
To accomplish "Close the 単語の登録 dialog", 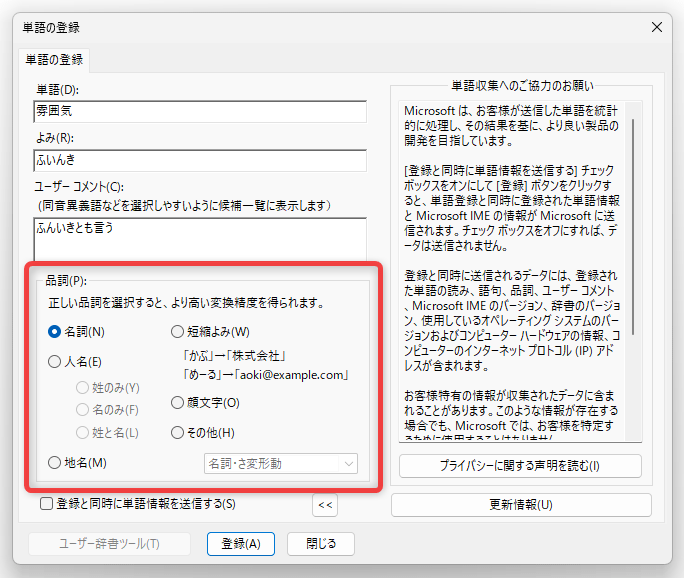I will [657, 27].
